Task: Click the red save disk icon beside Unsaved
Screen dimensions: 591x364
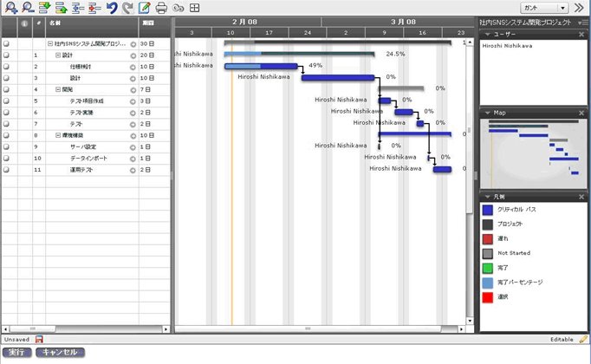Action: tap(39, 339)
